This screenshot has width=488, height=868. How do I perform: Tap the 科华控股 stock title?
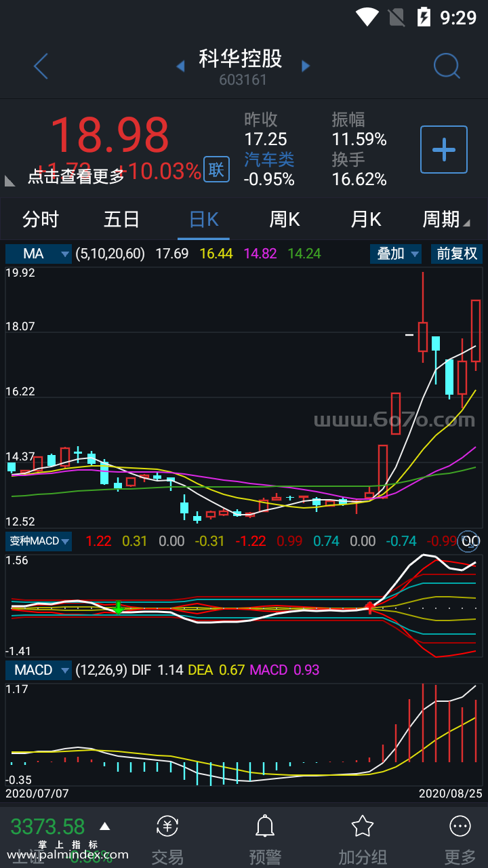241,58
